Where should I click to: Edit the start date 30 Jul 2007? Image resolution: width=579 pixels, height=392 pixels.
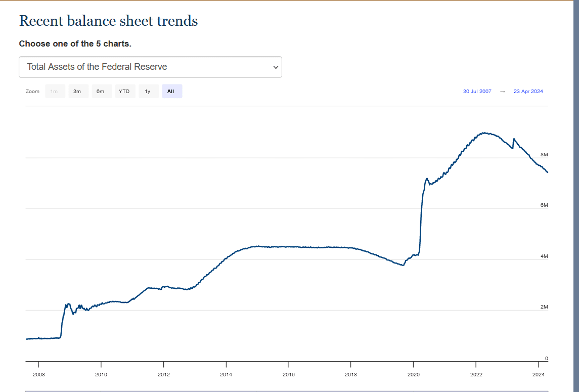point(477,91)
